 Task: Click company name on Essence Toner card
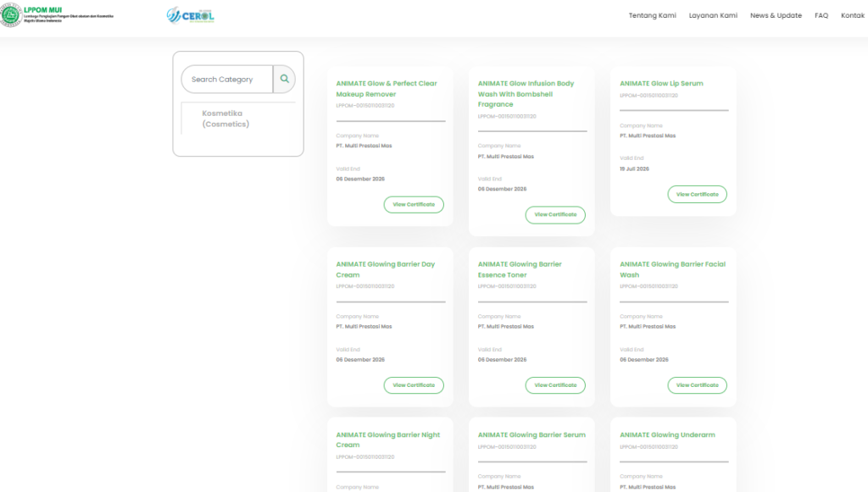pyautogui.click(x=506, y=327)
